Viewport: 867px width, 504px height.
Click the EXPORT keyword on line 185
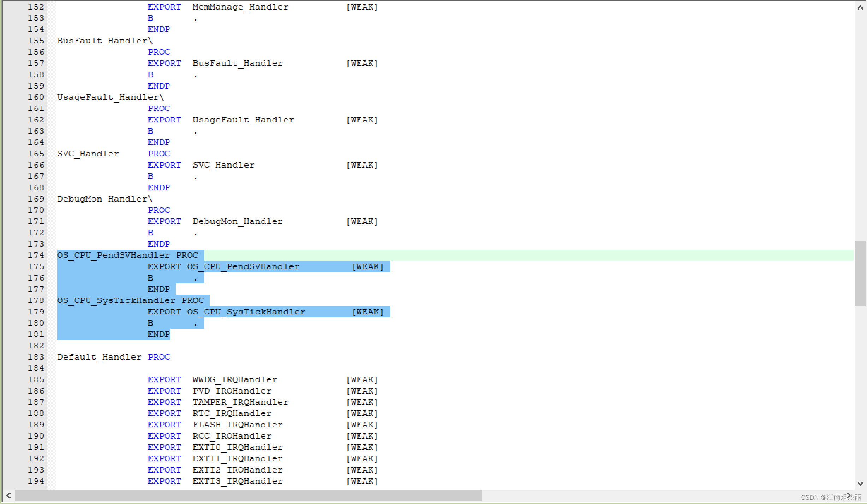[x=164, y=379]
